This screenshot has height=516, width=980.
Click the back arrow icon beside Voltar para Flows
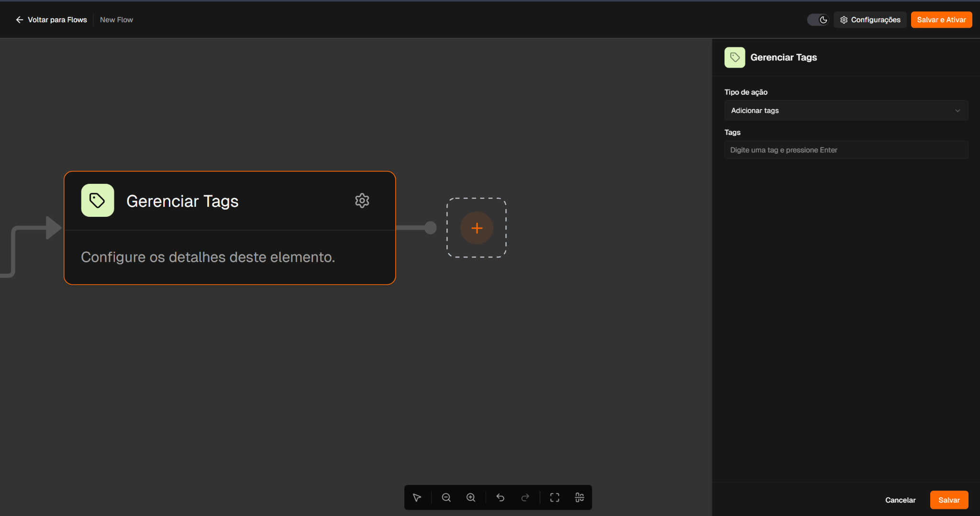pyautogui.click(x=20, y=20)
